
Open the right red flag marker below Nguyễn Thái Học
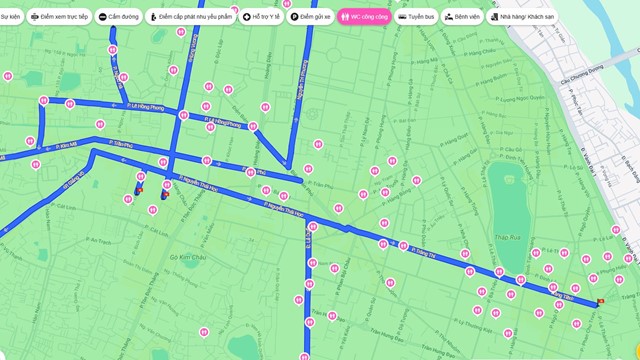(x=166, y=195)
